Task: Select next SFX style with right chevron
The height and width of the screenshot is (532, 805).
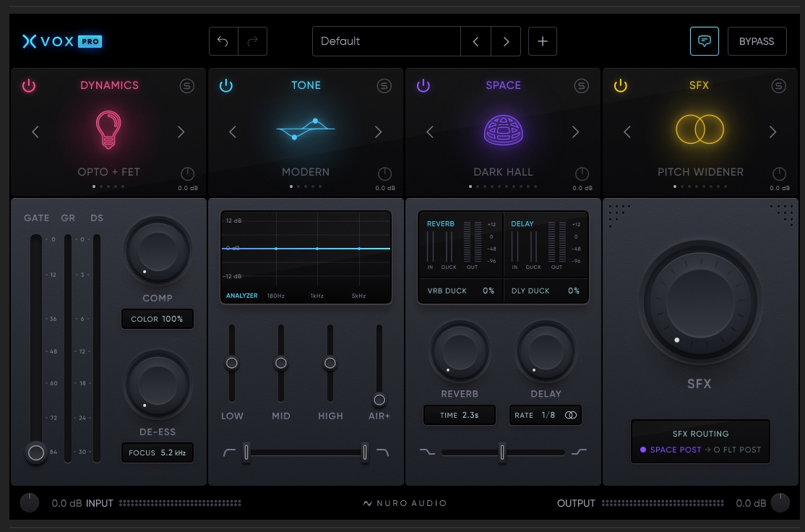Action: (772, 132)
